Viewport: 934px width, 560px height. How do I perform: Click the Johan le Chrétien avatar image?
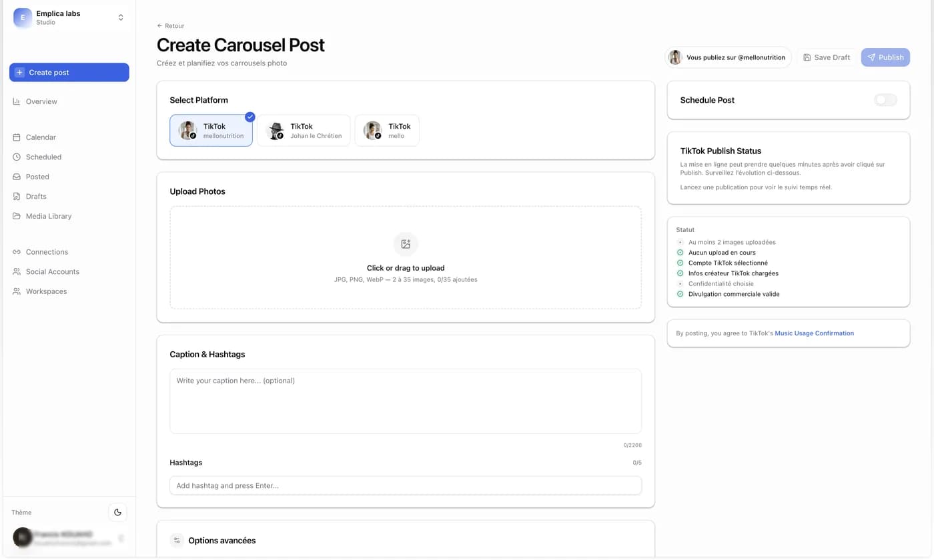(x=276, y=131)
